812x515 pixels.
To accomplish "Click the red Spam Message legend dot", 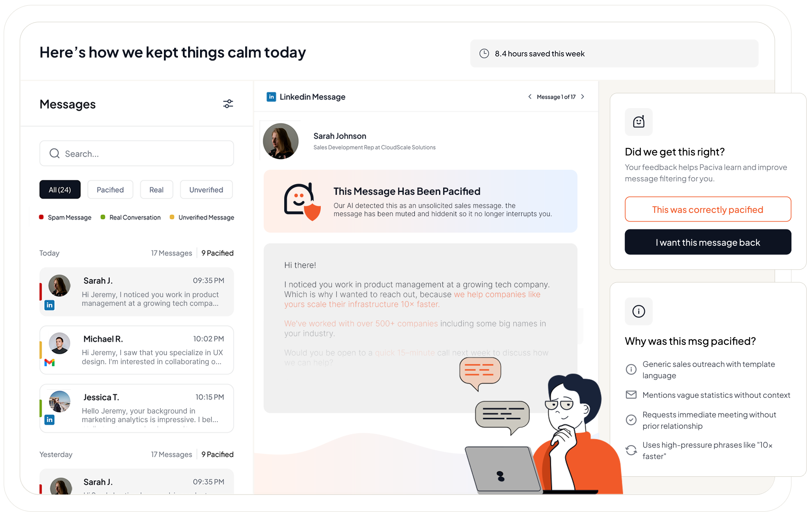I will point(41,217).
